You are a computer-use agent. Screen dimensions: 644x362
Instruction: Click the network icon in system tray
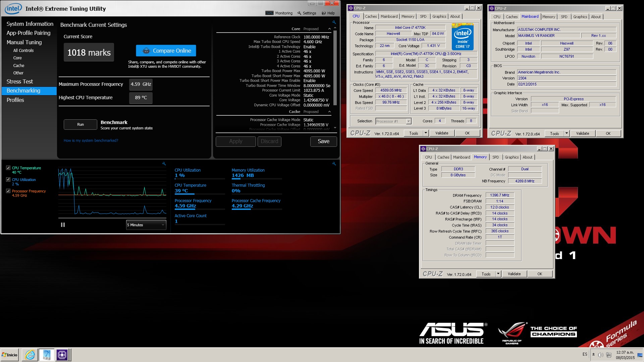tap(609, 355)
